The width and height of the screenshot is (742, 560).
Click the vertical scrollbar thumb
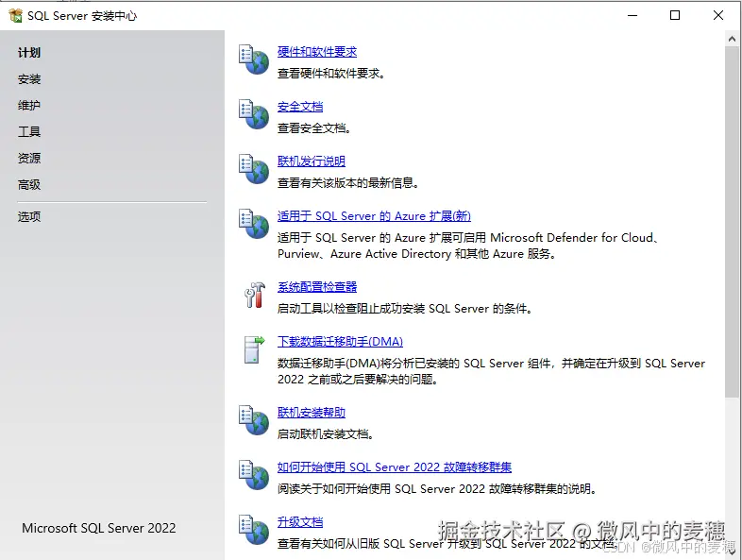pyautogui.click(x=732, y=222)
